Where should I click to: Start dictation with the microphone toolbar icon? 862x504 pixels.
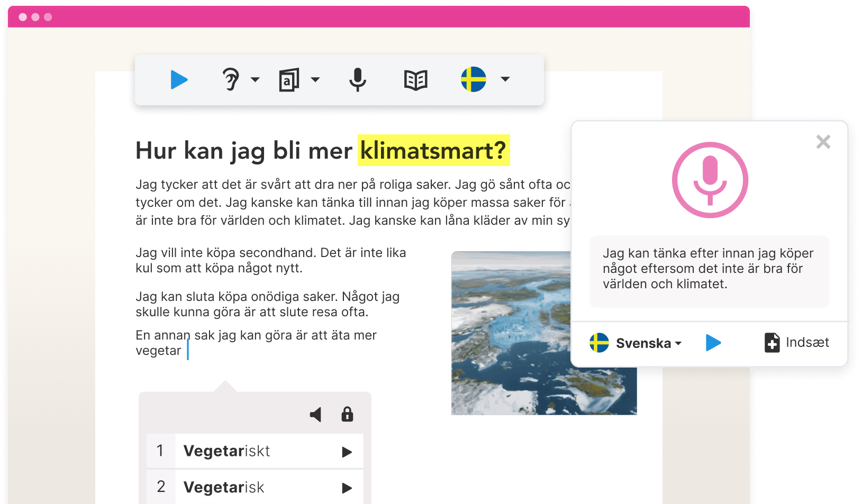[358, 80]
